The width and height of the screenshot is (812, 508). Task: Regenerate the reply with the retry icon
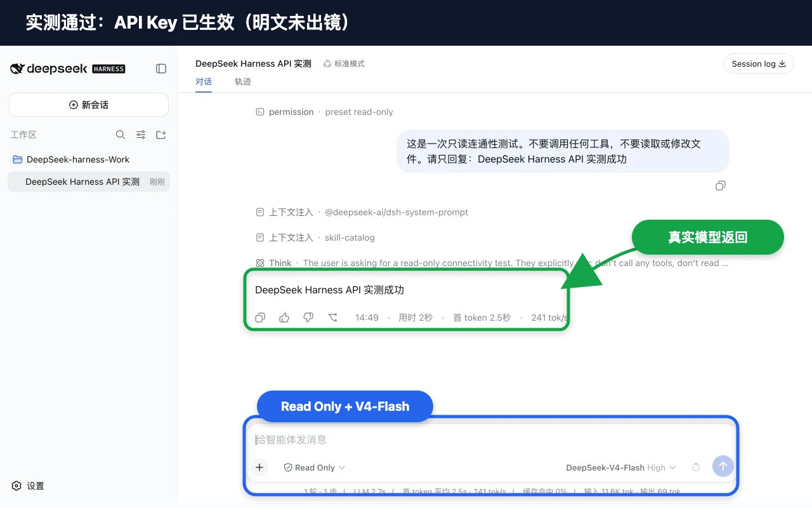(332, 317)
